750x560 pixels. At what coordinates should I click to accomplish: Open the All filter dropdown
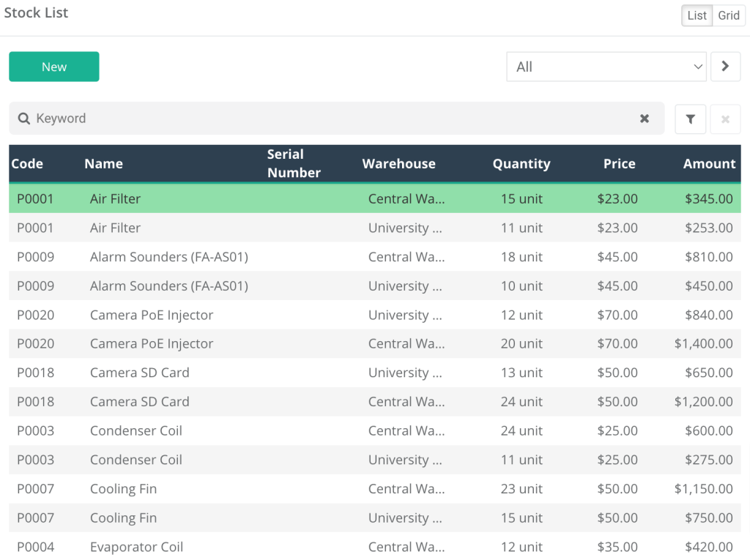[606, 67]
